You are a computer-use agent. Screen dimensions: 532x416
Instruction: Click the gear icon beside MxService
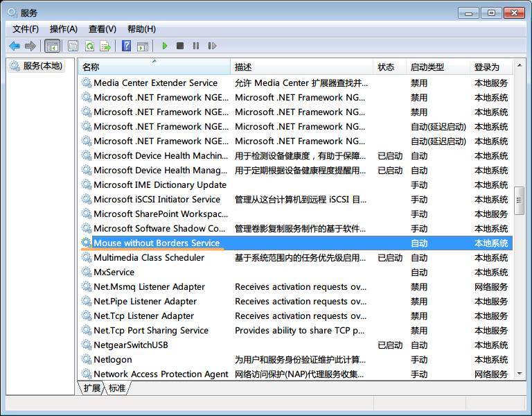(87, 272)
